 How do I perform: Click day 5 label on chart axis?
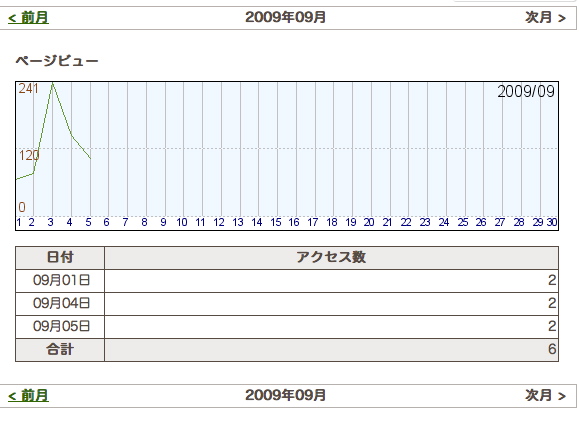pyautogui.click(x=88, y=222)
